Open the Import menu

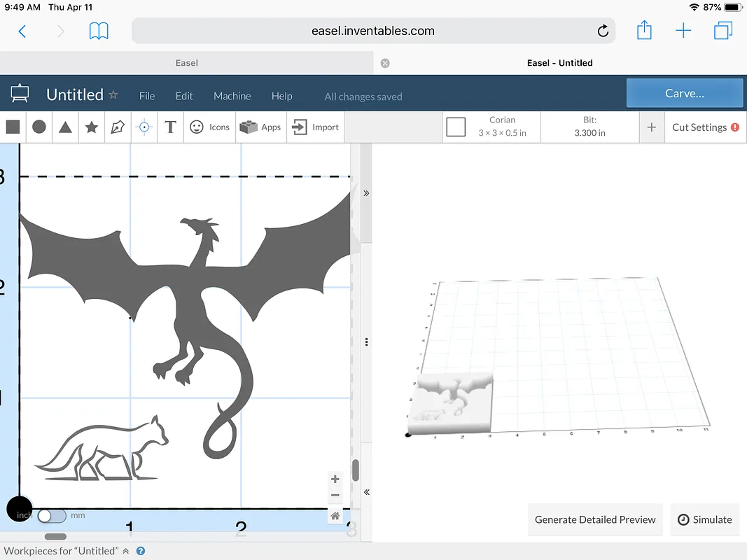pyautogui.click(x=315, y=127)
